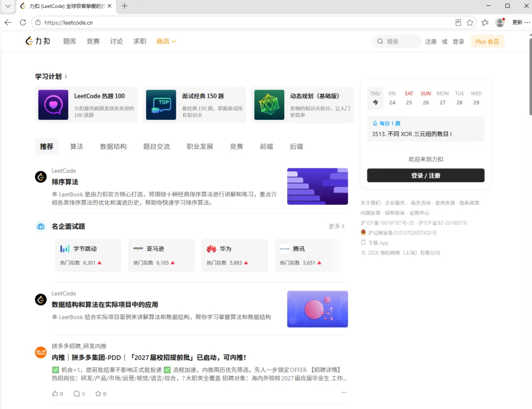Click the 面试经典 150 题 TOP icon
532x409 pixels.
161,105
